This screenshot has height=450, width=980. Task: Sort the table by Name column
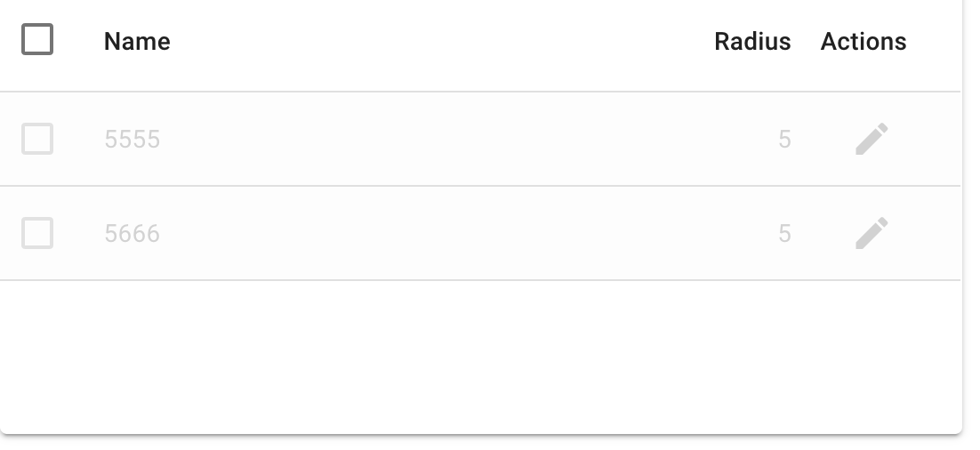click(137, 41)
